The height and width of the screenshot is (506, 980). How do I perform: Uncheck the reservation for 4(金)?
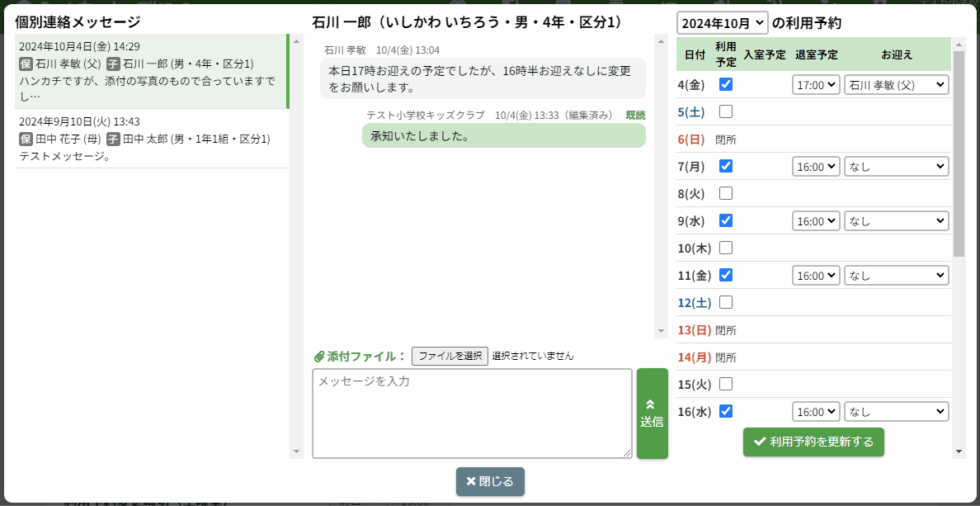[x=726, y=84]
